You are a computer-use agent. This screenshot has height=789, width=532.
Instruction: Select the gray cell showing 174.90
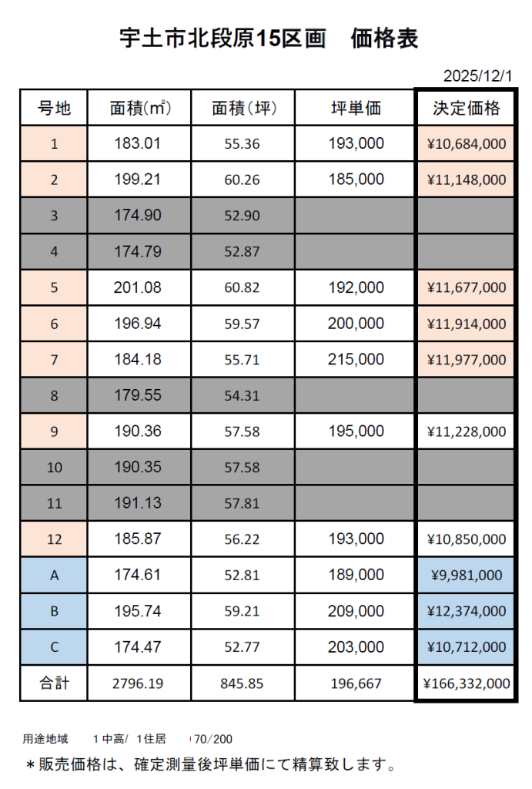139,216
